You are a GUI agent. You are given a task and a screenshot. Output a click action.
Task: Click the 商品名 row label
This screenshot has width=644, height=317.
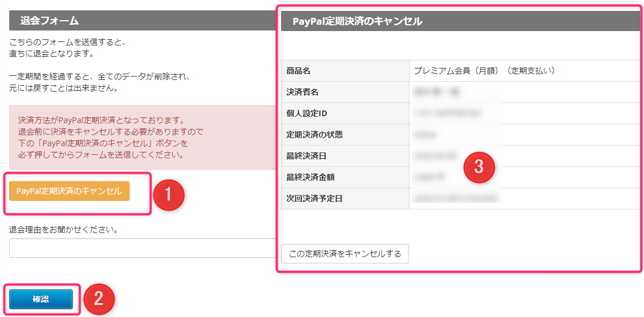click(x=298, y=71)
